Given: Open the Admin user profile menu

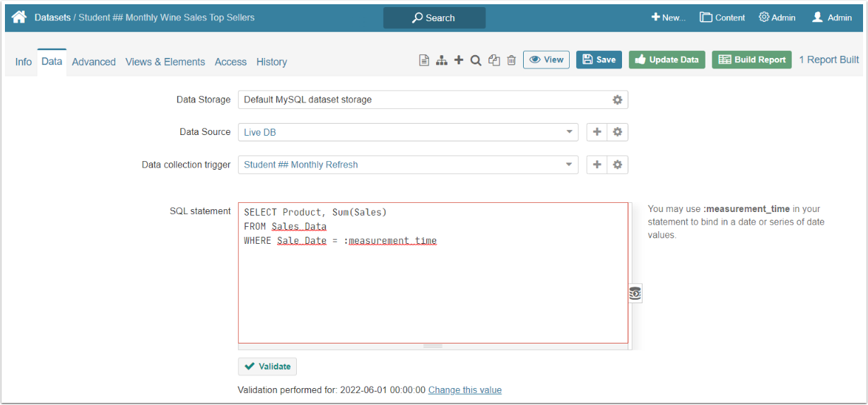Looking at the screenshot, I should [832, 18].
